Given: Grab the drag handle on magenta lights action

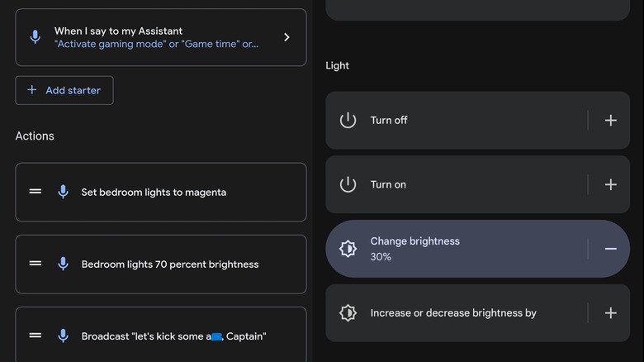Looking at the screenshot, I should 36,192.
